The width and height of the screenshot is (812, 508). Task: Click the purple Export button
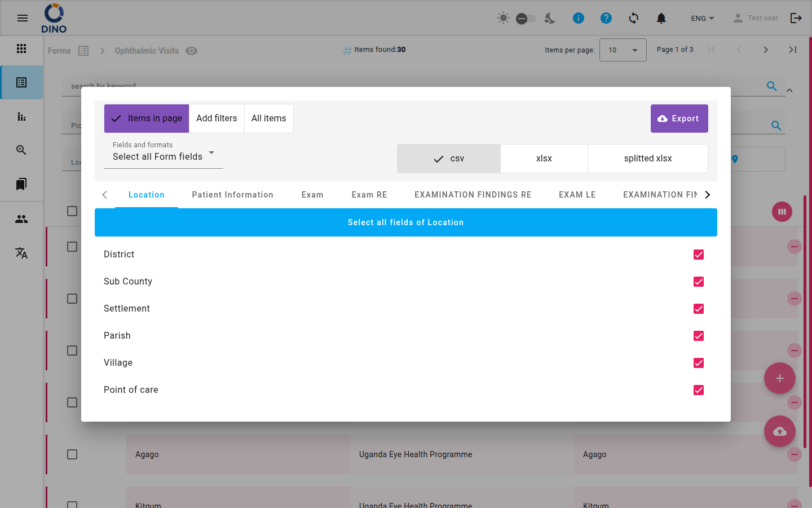click(679, 119)
